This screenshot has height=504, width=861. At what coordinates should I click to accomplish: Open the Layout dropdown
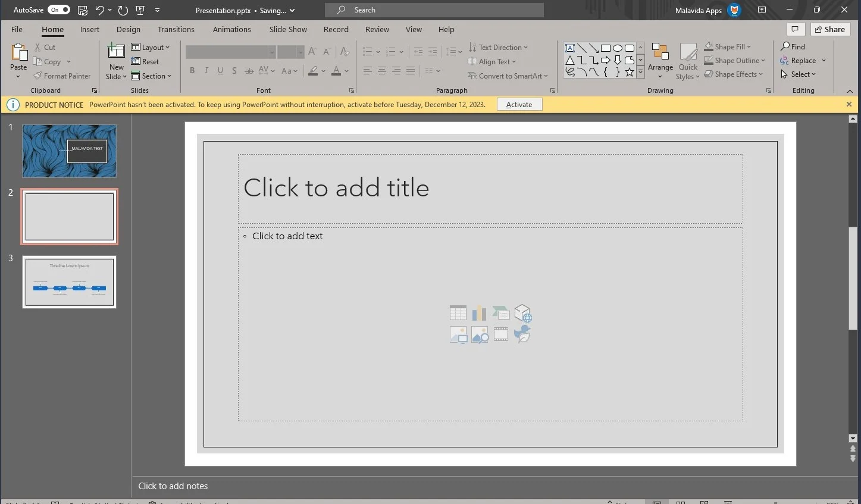point(151,47)
